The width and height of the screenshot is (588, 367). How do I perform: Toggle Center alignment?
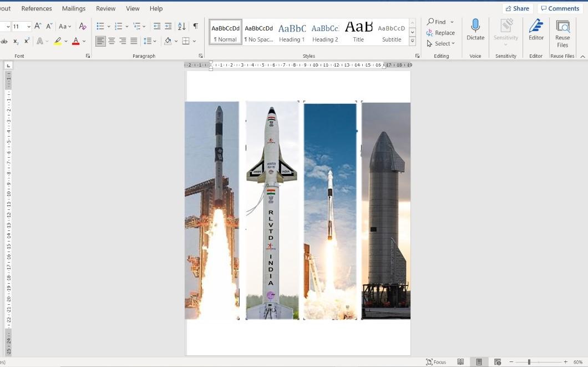(111, 41)
